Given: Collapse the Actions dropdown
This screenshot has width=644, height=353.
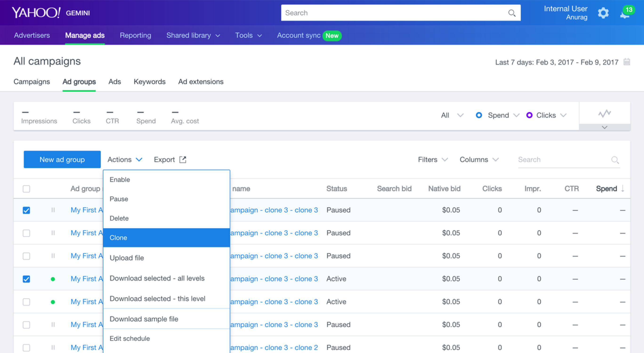Looking at the screenshot, I should click(125, 159).
